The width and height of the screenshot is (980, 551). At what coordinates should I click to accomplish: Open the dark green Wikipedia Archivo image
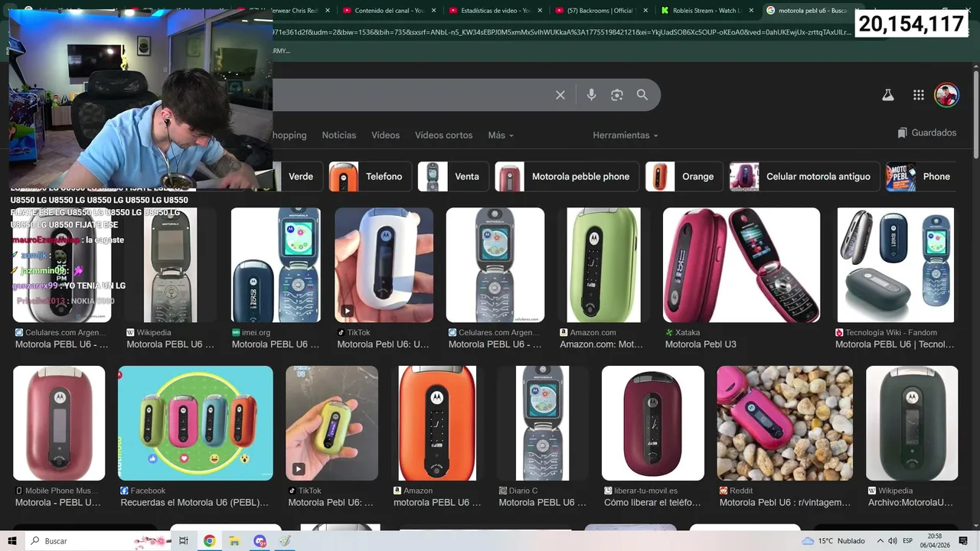(912, 423)
